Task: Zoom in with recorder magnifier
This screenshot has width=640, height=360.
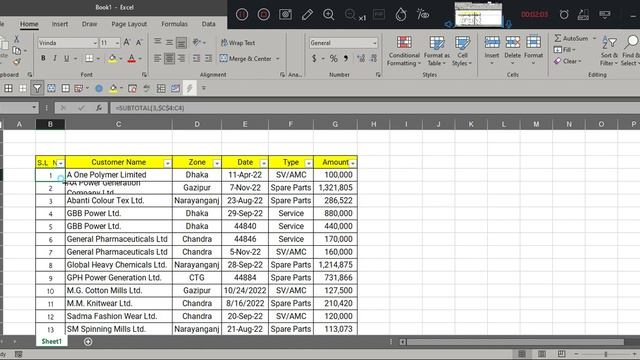Action: coord(329,15)
